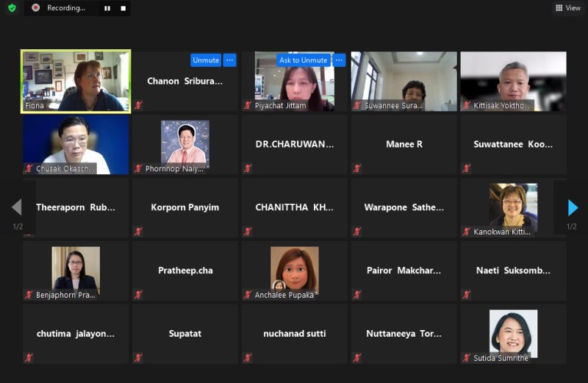Click the nuchanad sutti participant tile
Image resolution: width=588 pixels, height=383 pixels.
[x=294, y=334]
